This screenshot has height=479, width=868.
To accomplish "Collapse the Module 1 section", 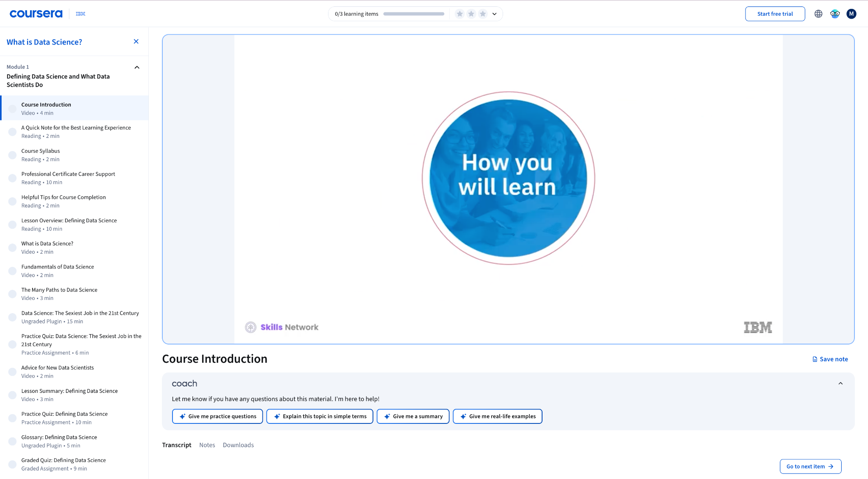I will 136,67.
